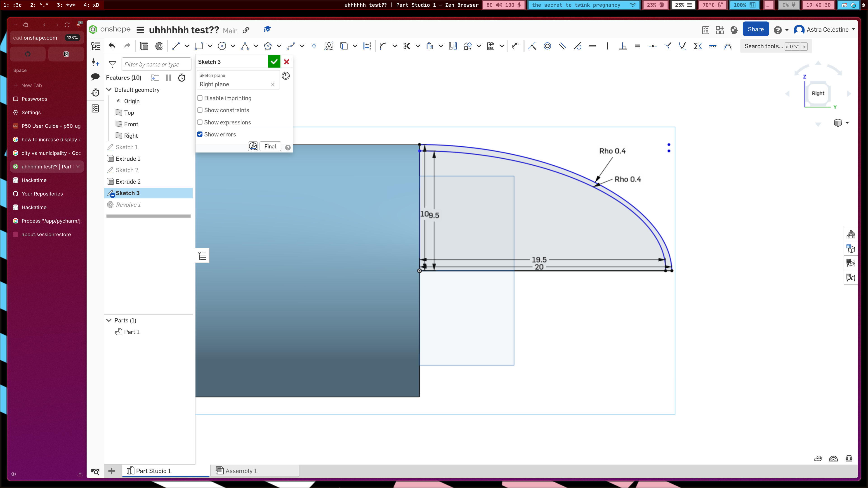
Task: Select the Sketch fillet tool
Action: click(x=383, y=46)
